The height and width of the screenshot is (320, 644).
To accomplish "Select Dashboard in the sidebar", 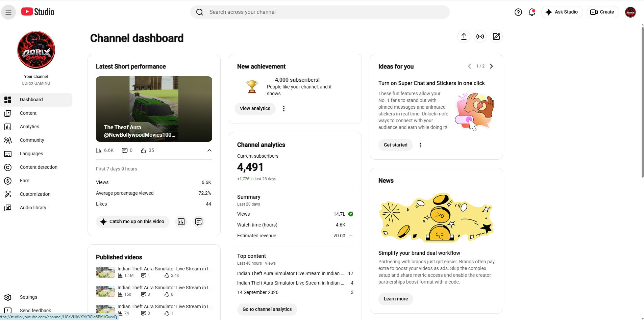I will 36,100.
